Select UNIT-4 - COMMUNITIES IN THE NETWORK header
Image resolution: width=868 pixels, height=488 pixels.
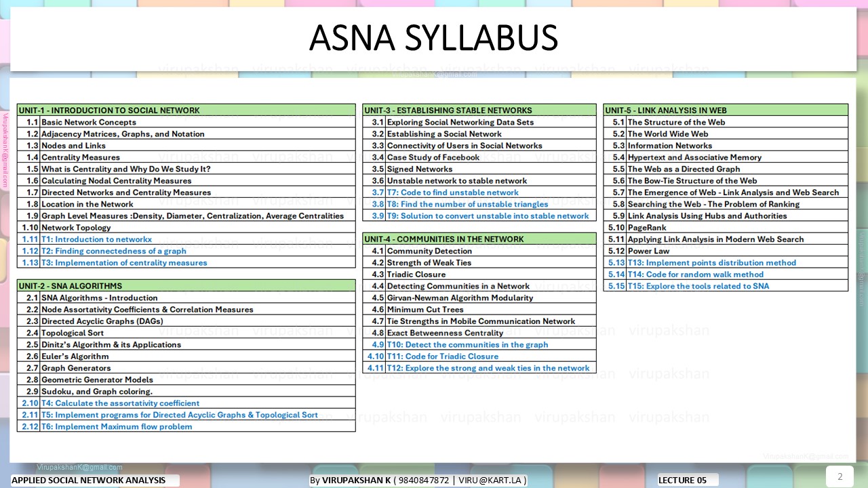click(x=479, y=239)
